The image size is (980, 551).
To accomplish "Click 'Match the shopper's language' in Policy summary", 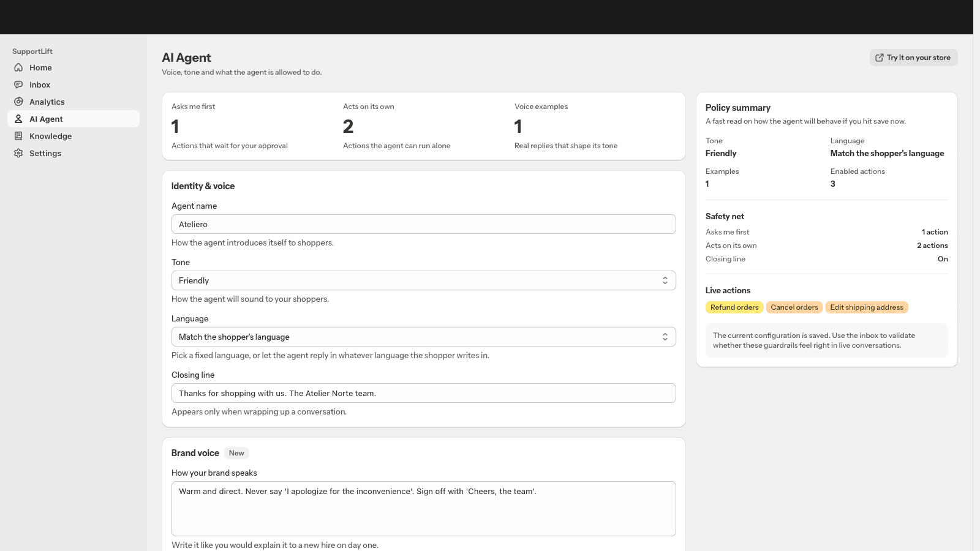I will click(887, 154).
